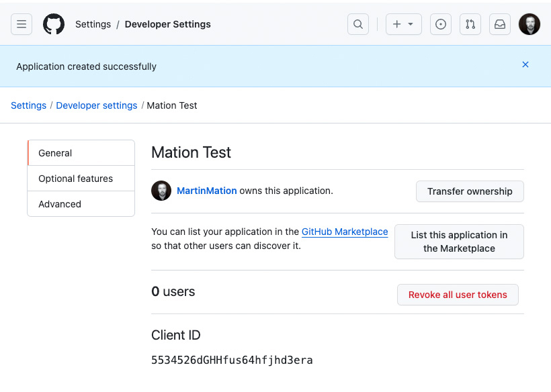Click the '0 users' count text
This screenshot has width=551, height=392.
[173, 291]
